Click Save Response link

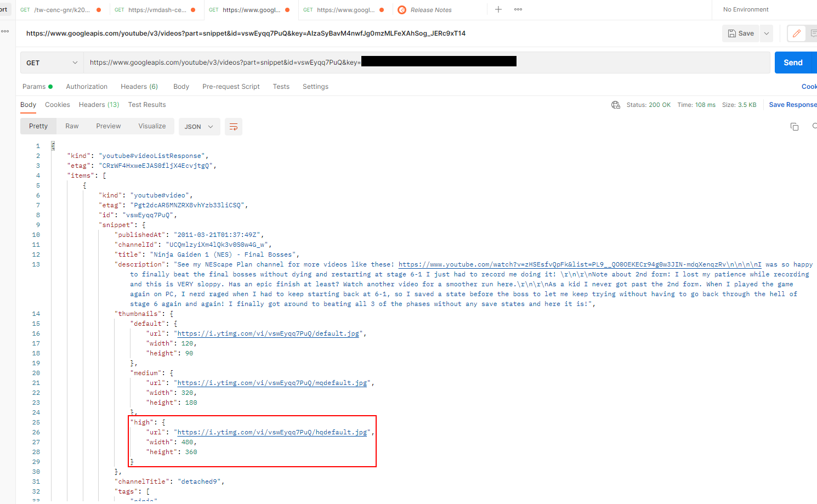792,105
